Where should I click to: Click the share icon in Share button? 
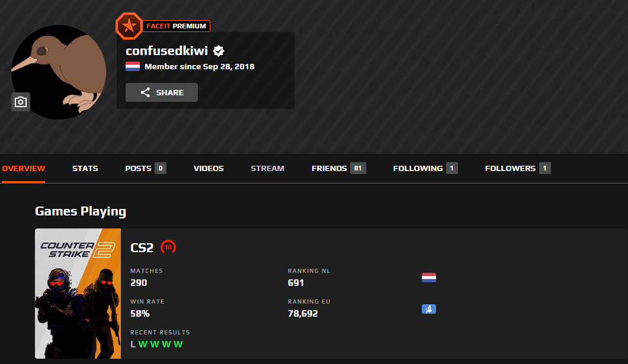145,92
